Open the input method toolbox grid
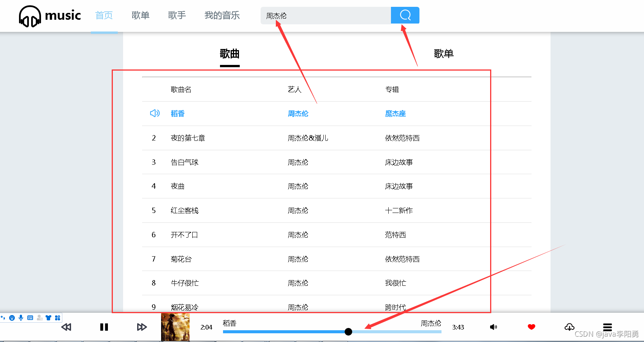This screenshot has width=644, height=342. tap(57, 318)
